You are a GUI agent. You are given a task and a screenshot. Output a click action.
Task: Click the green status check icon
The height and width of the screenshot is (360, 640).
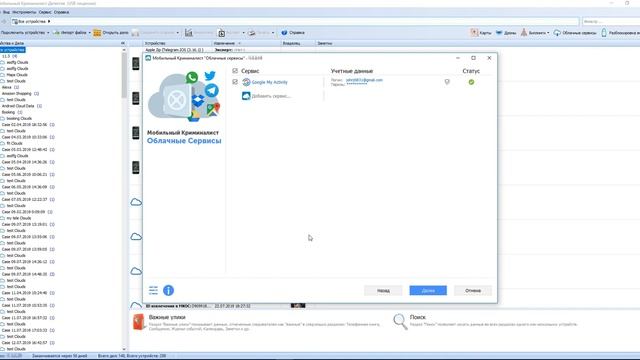[x=471, y=82]
